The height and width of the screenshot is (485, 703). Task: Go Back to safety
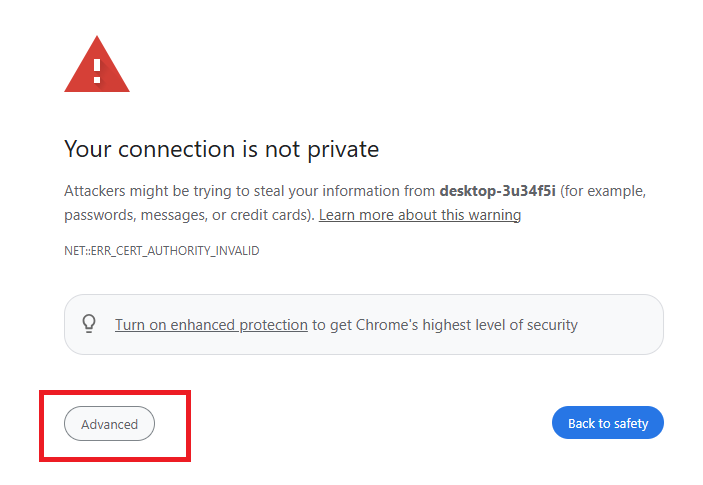[608, 423]
